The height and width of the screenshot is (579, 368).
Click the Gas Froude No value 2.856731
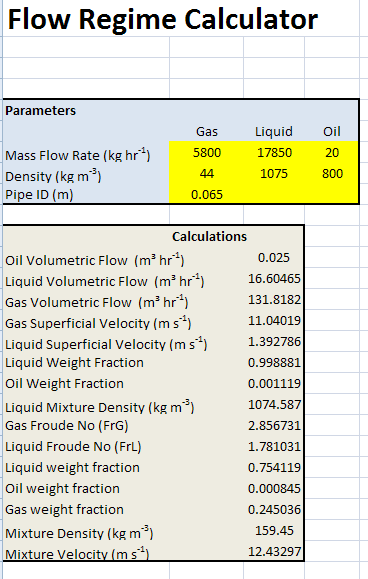274,425
